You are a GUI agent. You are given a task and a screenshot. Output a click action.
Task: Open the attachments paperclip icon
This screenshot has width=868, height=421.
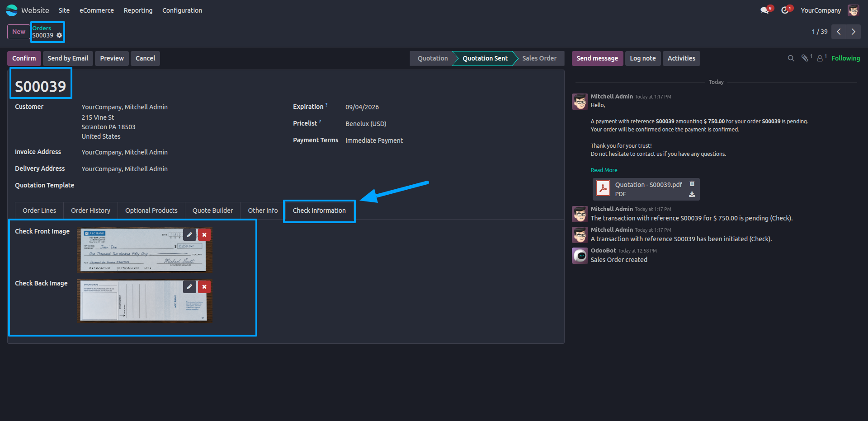coord(806,58)
